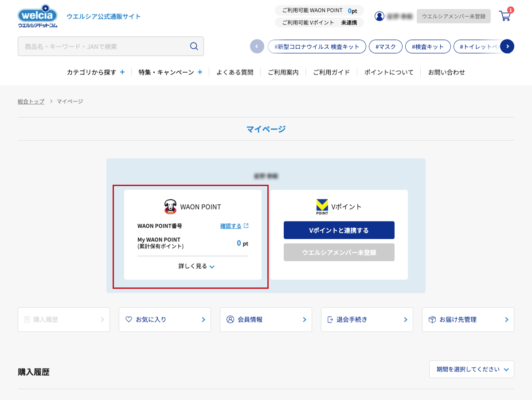Click the ウエルシアメンバー未登録 header button
The height and width of the screenshot is (400, 532).
(x=454, y=16)
